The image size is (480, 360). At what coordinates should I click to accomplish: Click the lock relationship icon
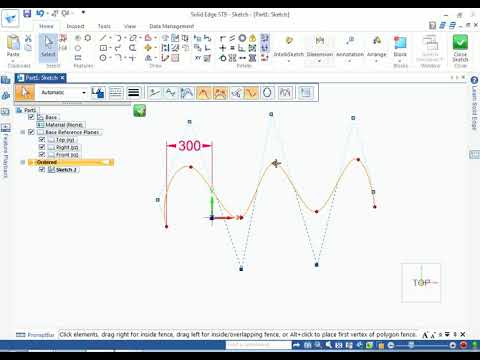pyautogui.click(x=252, y=38)
